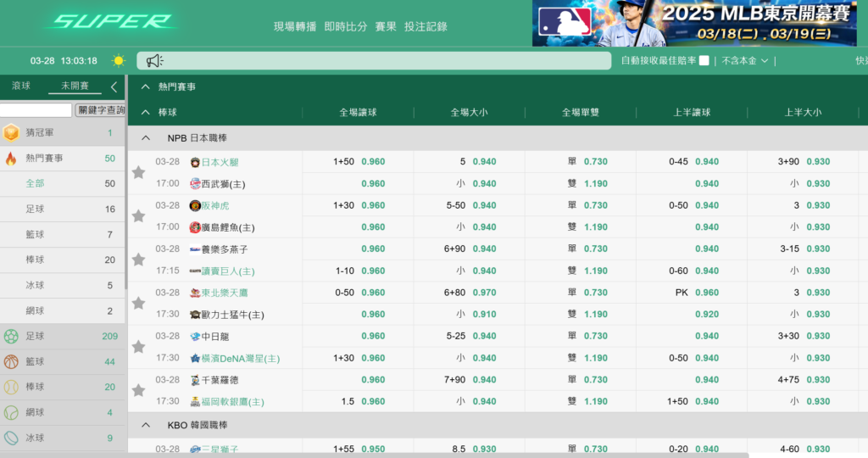Open the 足球 soccer ball sidebar icon
The width and height of the screenshot is (868, 458).
[x=11, y=337]
